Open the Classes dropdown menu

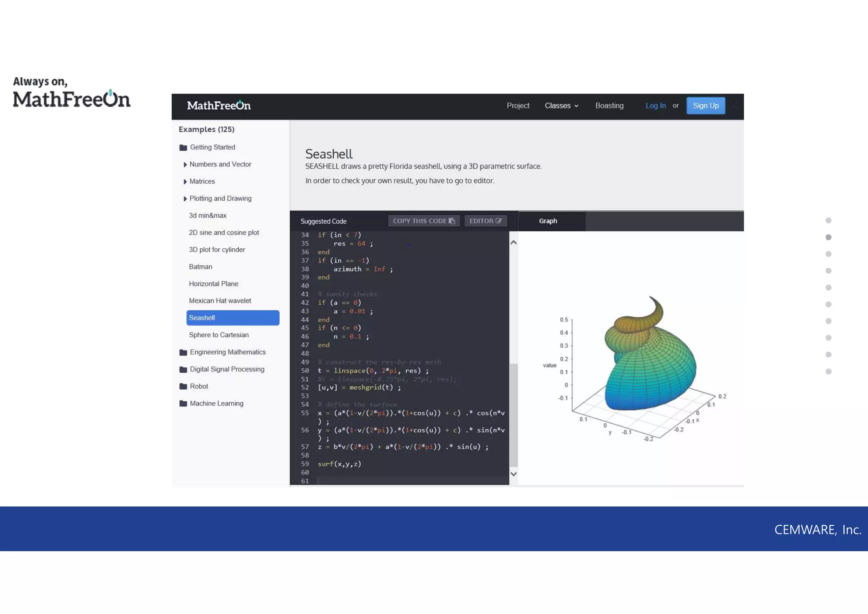(x=561, y=106)
